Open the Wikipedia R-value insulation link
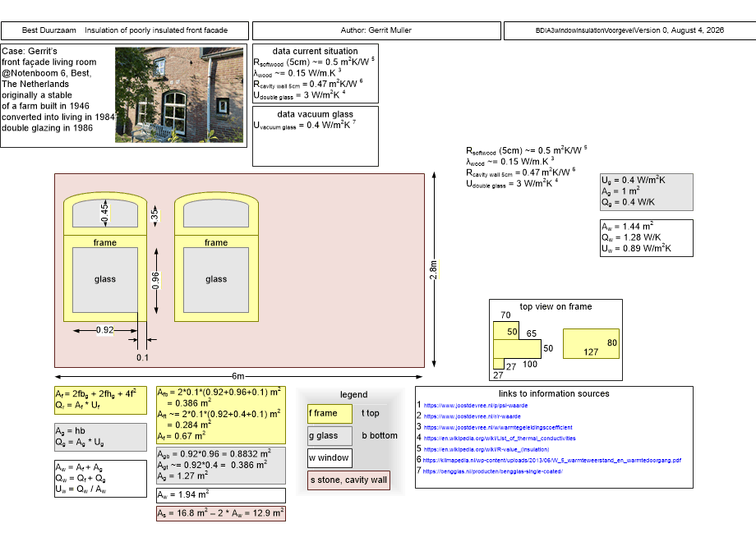 coord(486,449)
